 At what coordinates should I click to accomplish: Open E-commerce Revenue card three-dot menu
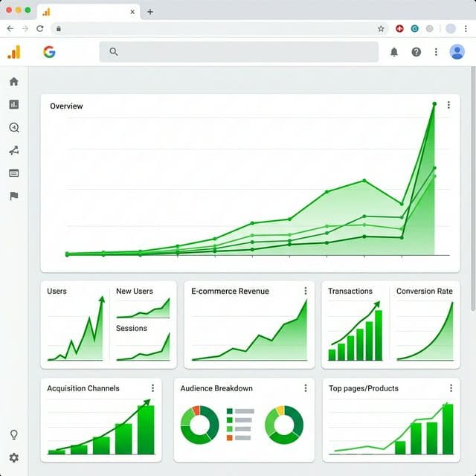[x=305, y=291]
